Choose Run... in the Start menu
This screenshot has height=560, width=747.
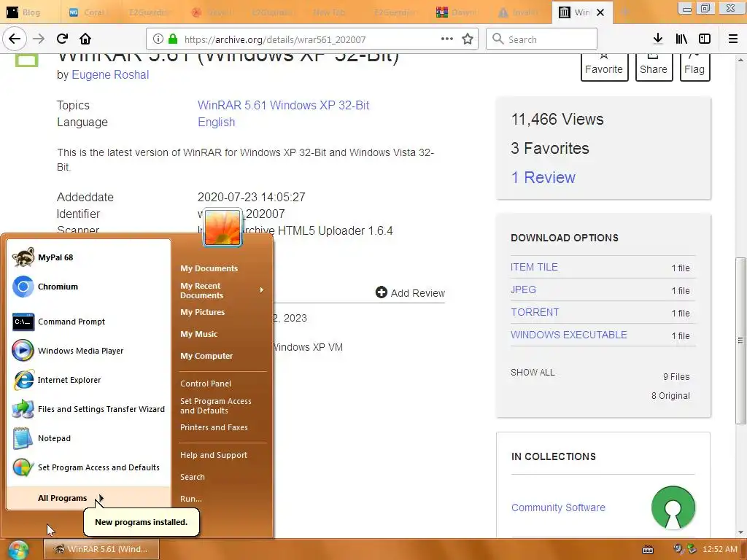[191, 499]
